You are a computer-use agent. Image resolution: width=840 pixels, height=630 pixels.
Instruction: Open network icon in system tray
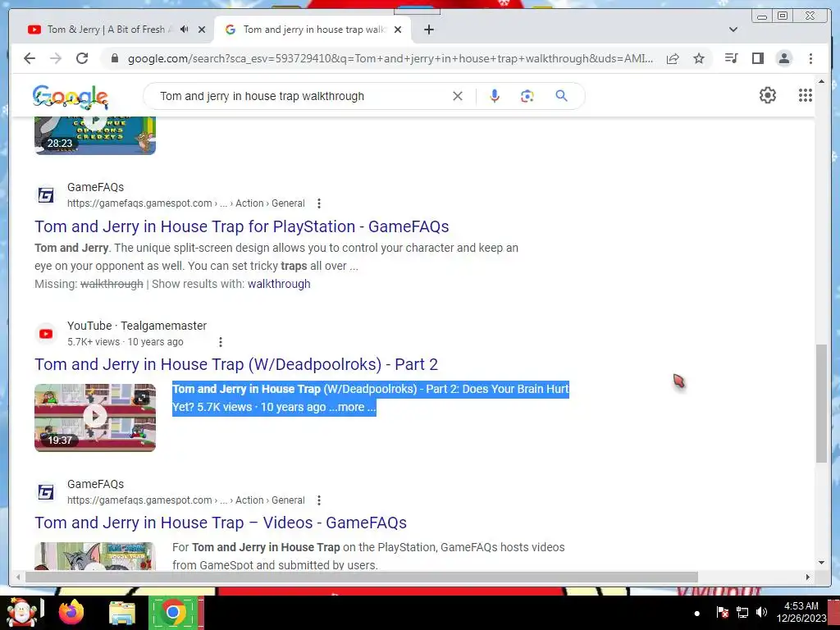pos(742,612)
